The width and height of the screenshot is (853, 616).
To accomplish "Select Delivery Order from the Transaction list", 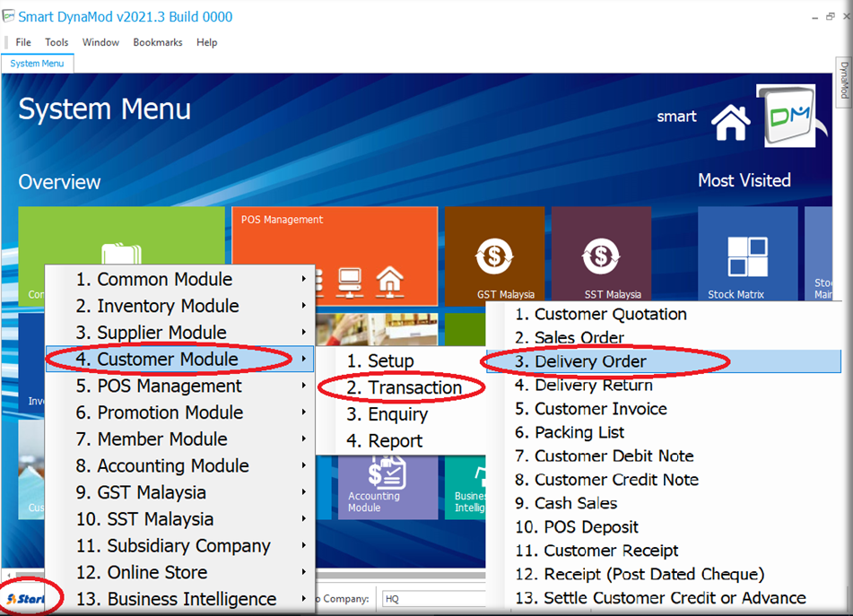I will (x=590, y=361).
